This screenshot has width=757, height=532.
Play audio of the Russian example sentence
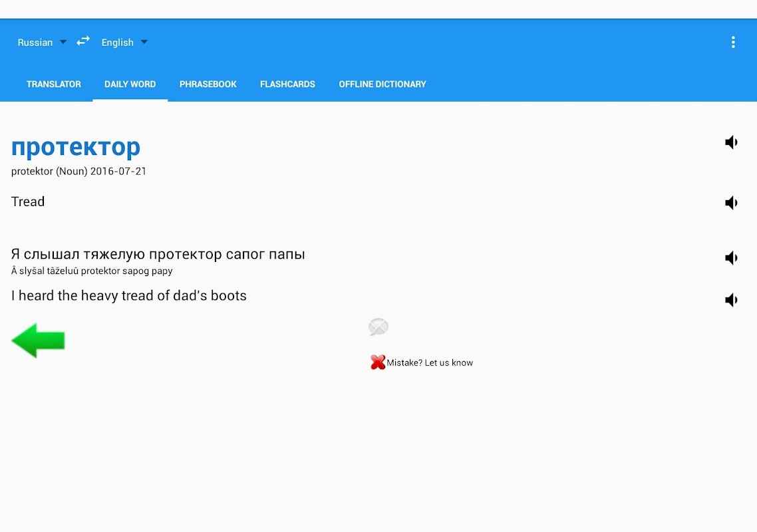coord(732,258)
